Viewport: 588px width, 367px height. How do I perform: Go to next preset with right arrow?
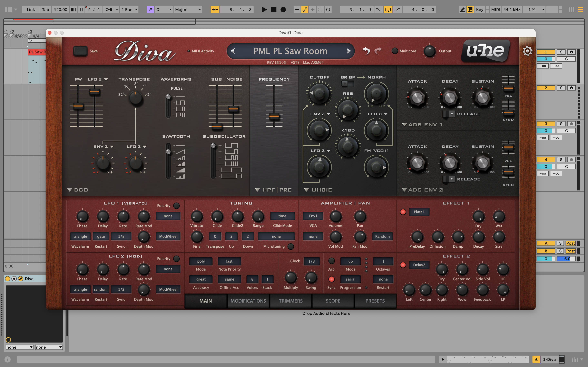pos(349,51)
